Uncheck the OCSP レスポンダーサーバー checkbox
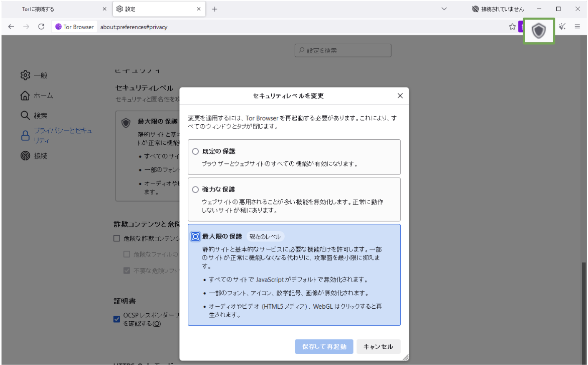Screen dimensions: 588x365 click(116, 319)
